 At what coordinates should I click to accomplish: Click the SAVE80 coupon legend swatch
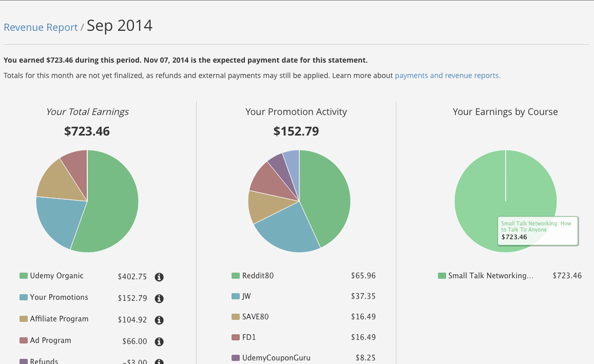click(236, 317)
